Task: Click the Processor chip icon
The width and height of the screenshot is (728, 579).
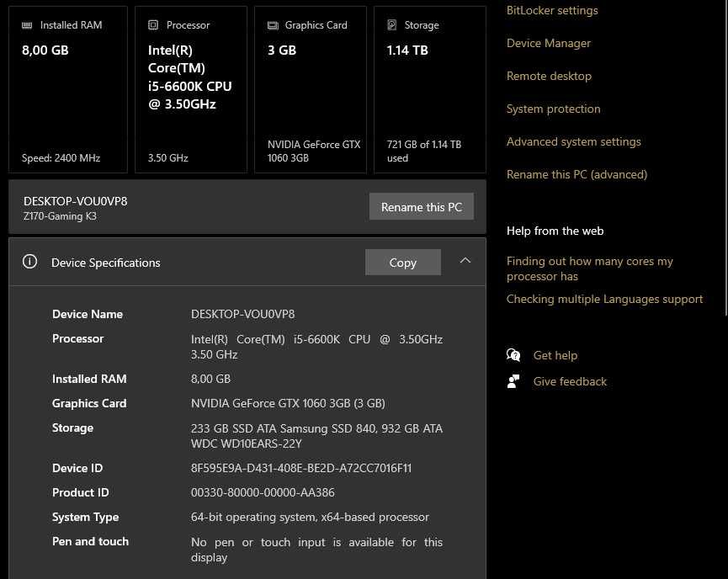Action: coord(153,25)
